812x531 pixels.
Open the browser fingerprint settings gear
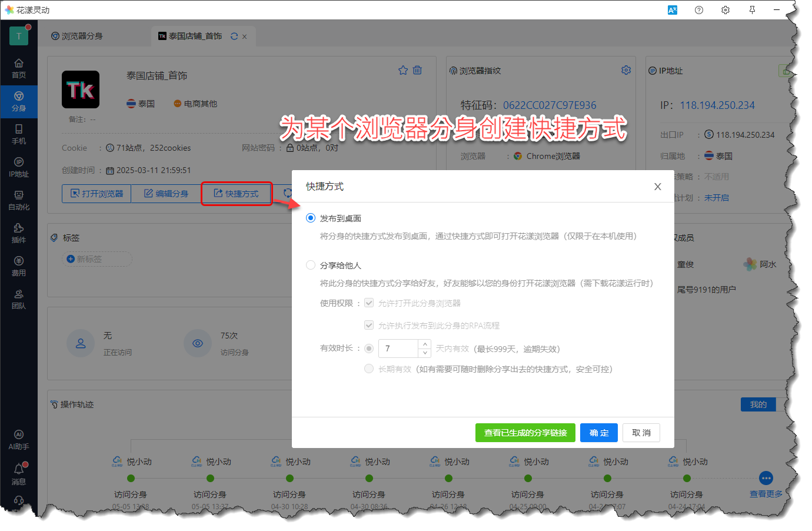click(626, 70)
